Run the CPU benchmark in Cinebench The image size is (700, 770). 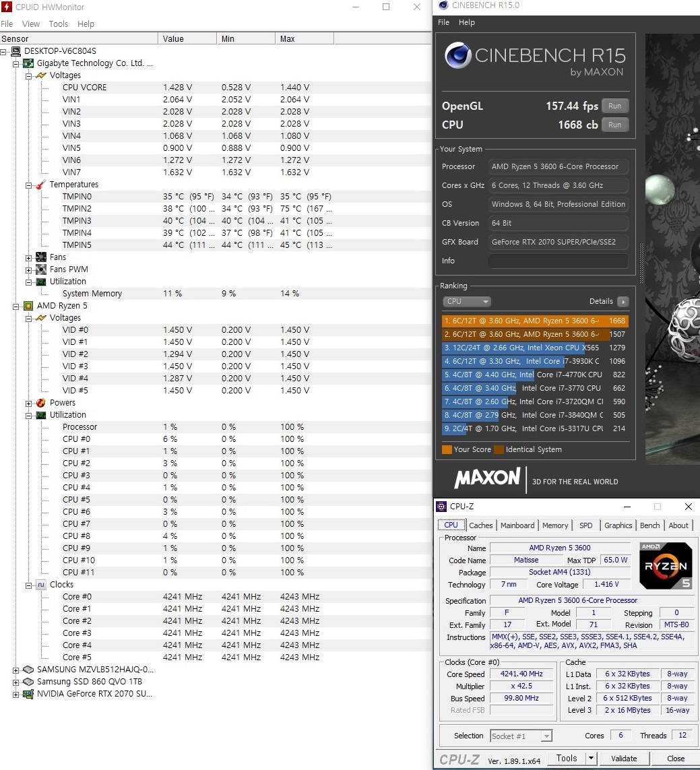615,125
